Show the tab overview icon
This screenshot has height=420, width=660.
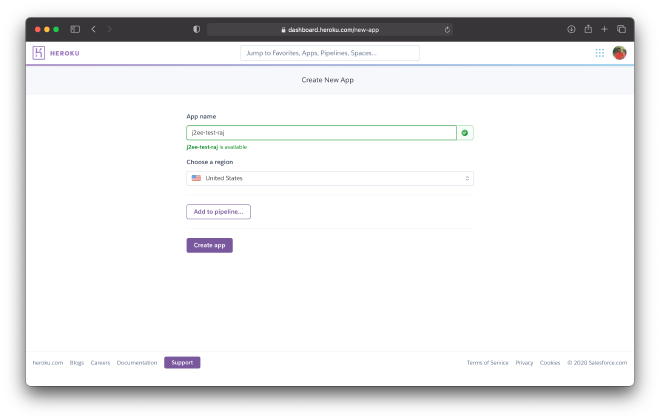coord(621,29)
